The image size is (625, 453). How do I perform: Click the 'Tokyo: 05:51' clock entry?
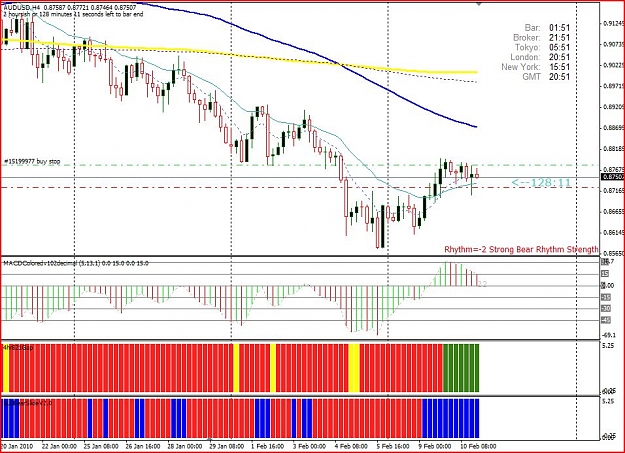[x=543, y=48]
